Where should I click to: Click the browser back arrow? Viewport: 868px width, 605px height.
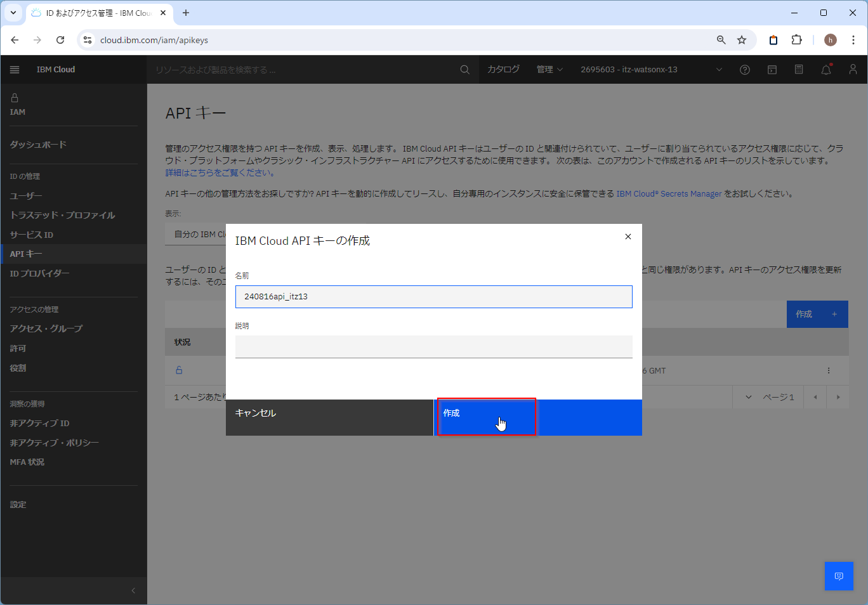[x=15, y=40]
